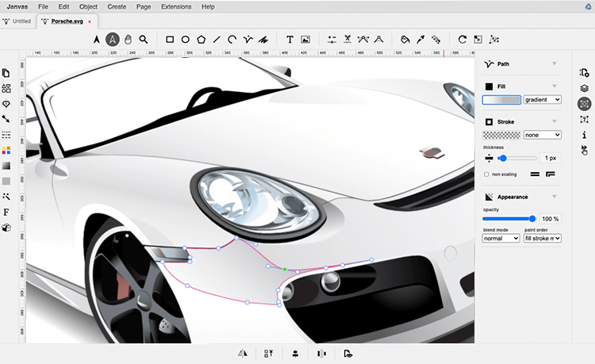Select the subselect node tool

click(x=113, y=40)
